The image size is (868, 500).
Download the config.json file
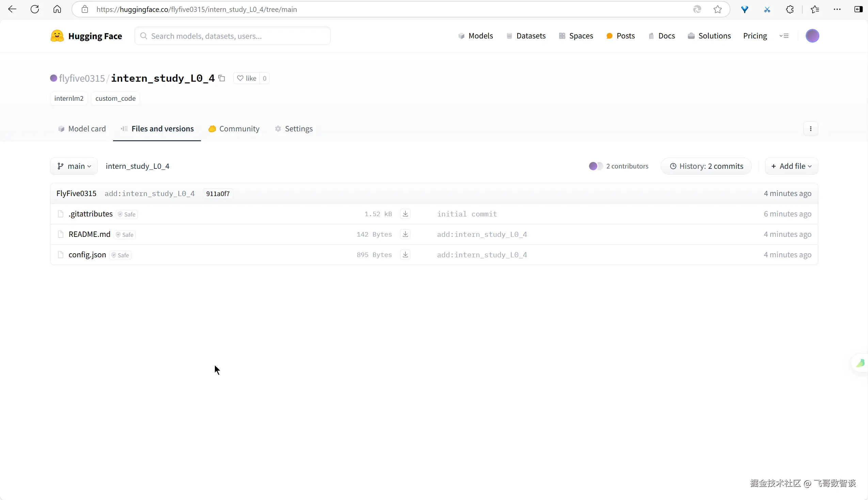point(405,255)
